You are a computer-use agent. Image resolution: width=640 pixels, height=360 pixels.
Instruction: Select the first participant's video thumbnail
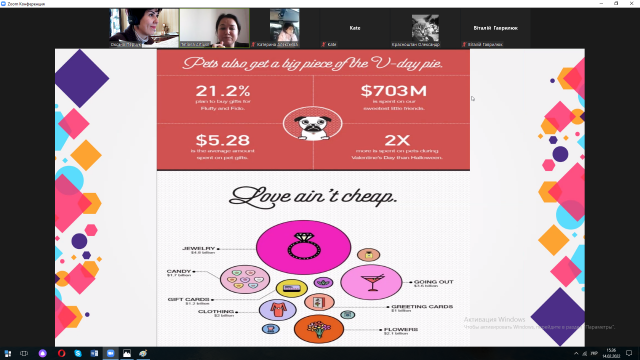(144, 28)
